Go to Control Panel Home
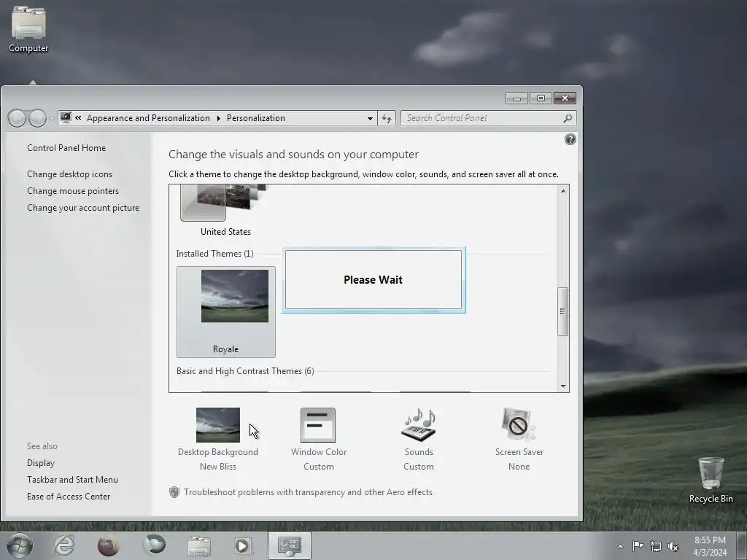This screenshot has height=560, width=747. tap(66, 147)
